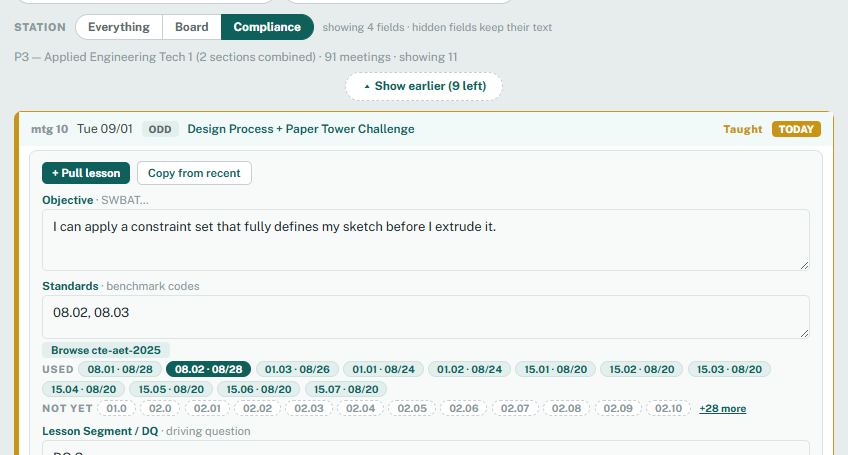Viewport: 848px width, 455px height.
Task: Click the TODAY badge
Action: click(x=796, y=129)
